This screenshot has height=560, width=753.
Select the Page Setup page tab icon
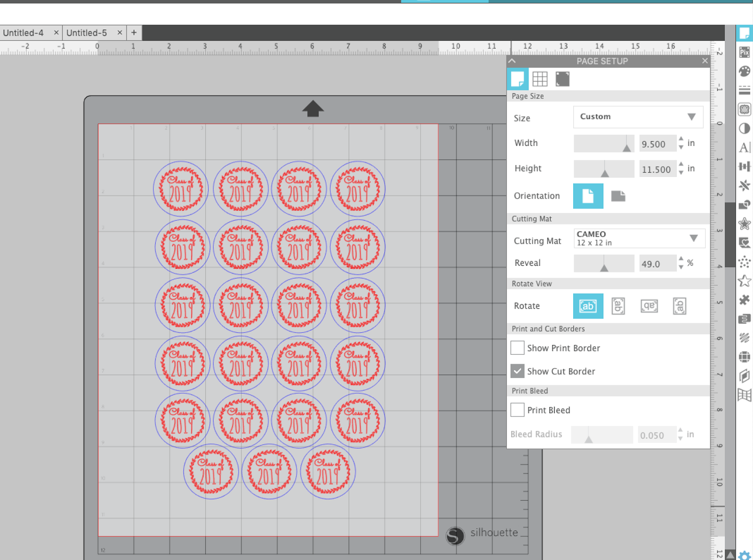point(518,79)
